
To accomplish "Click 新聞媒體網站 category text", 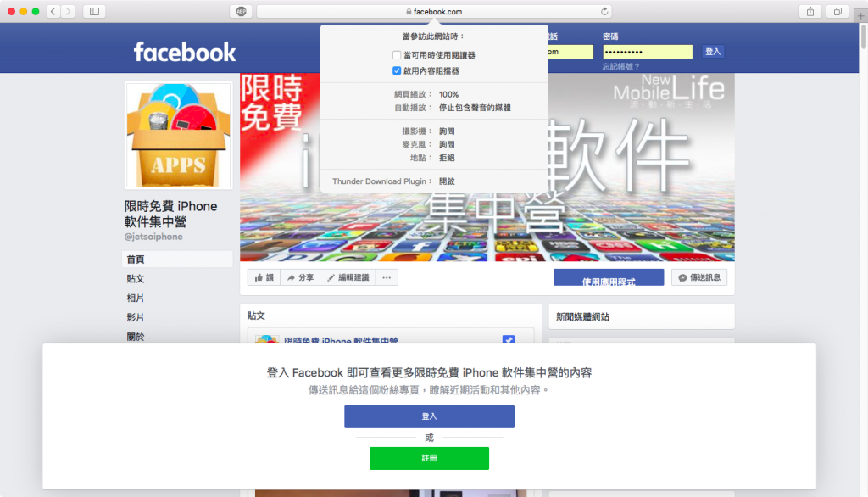I will tap(582, 317).
